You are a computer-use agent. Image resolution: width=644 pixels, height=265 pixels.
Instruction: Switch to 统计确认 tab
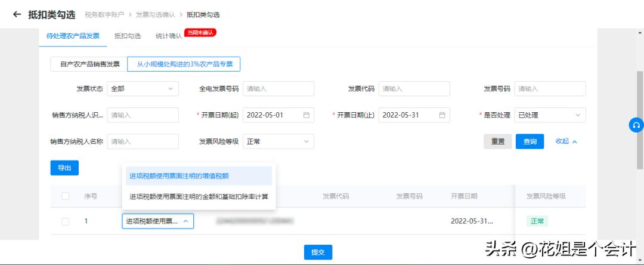[169, 36]
